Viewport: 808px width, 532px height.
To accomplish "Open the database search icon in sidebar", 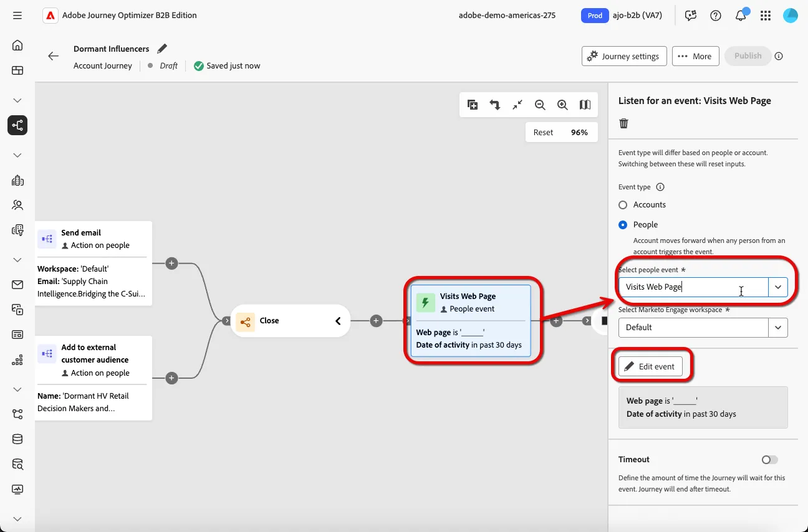I will 17,464.
